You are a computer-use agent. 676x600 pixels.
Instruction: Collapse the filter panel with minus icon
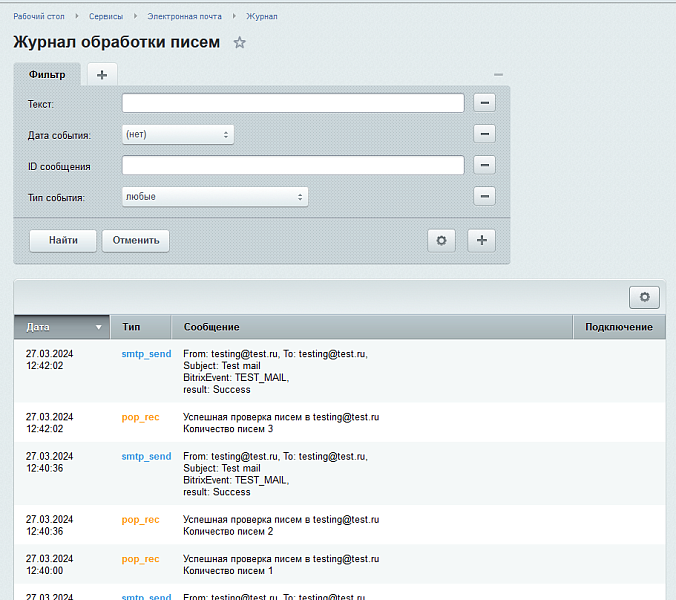[498, 75]
